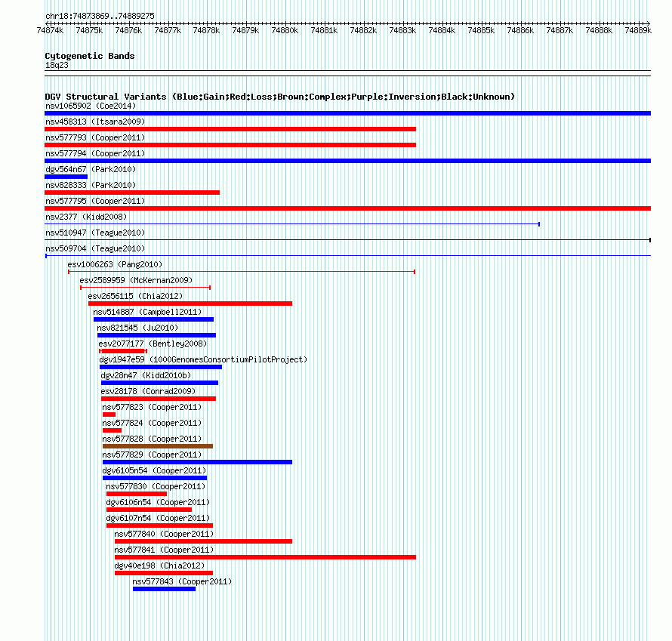
Task: Open dgv564n67 (Park2010) variant label
Action: coord(91,169)
